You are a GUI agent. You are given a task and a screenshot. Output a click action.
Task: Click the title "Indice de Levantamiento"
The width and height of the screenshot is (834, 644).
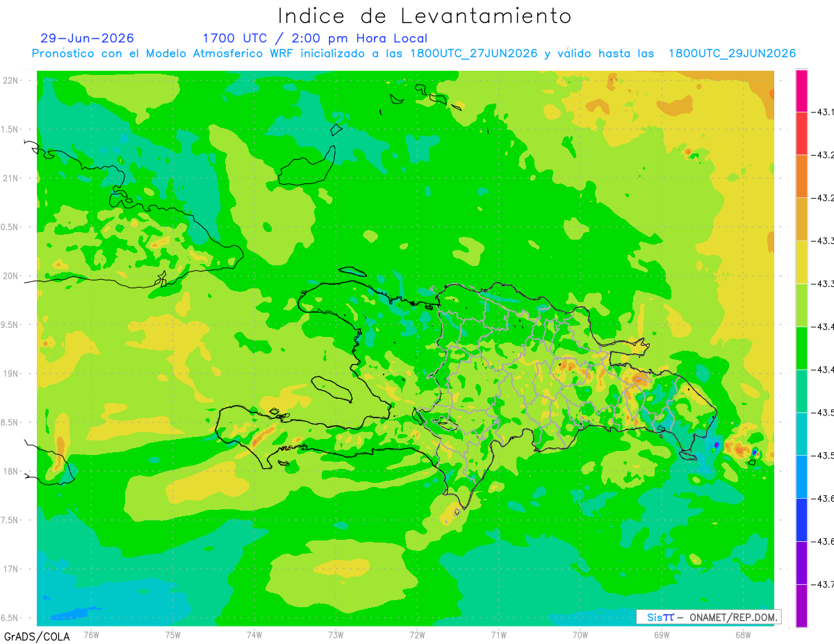425,15
